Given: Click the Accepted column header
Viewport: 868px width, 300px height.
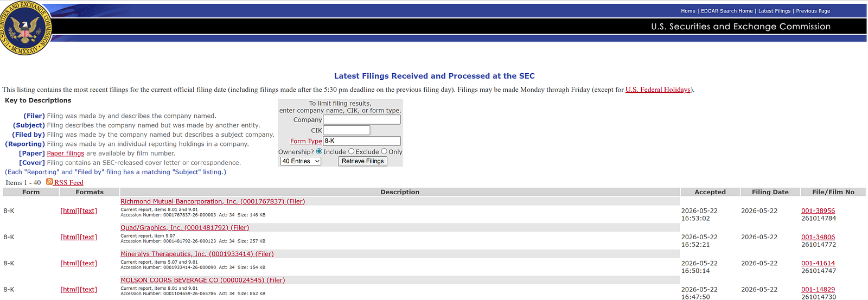Looking at the screenshot, I should (710, 192).
